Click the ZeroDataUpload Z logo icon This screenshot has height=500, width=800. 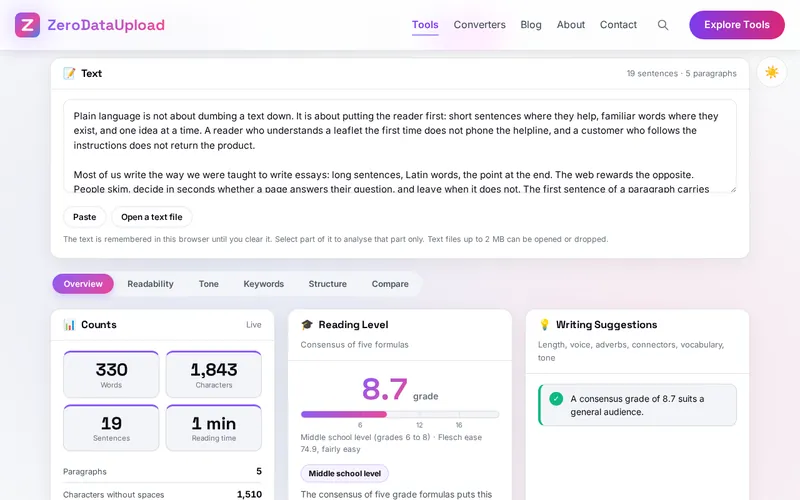click(x=28, y=25)
